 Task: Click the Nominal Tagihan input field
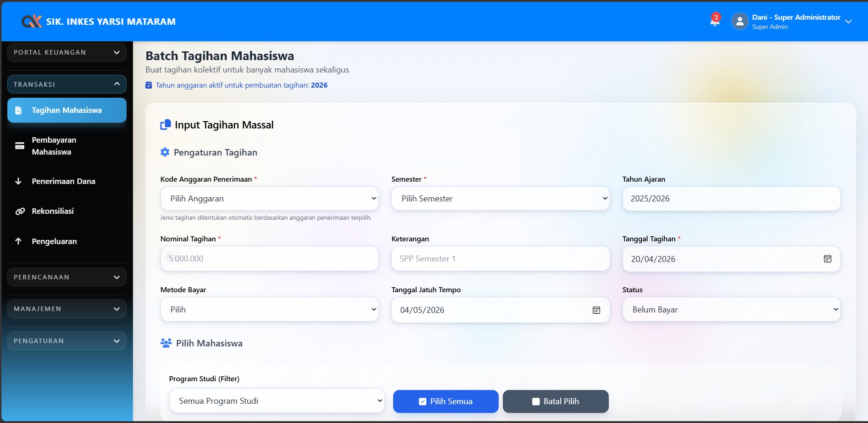click(269, 259)
